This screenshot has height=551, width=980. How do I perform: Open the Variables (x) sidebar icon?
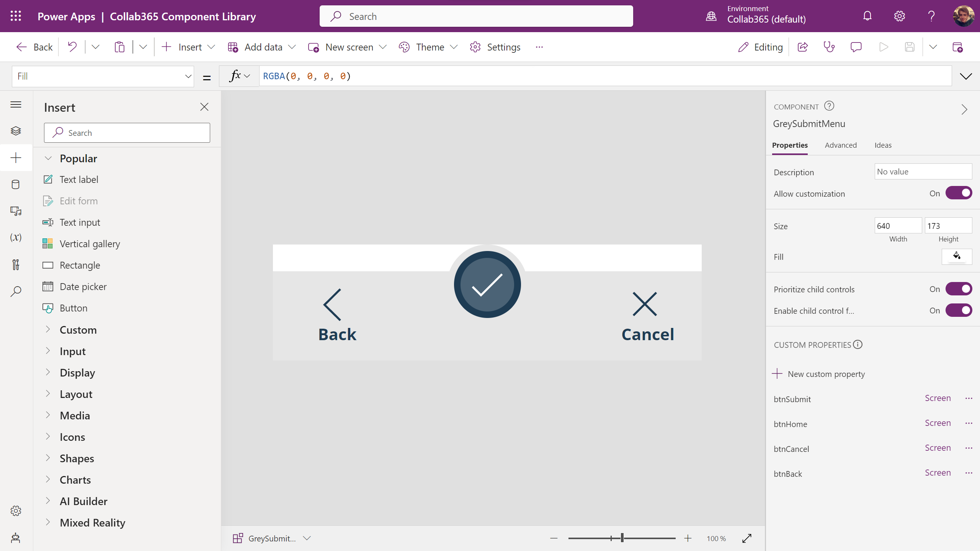pos(16,238)
